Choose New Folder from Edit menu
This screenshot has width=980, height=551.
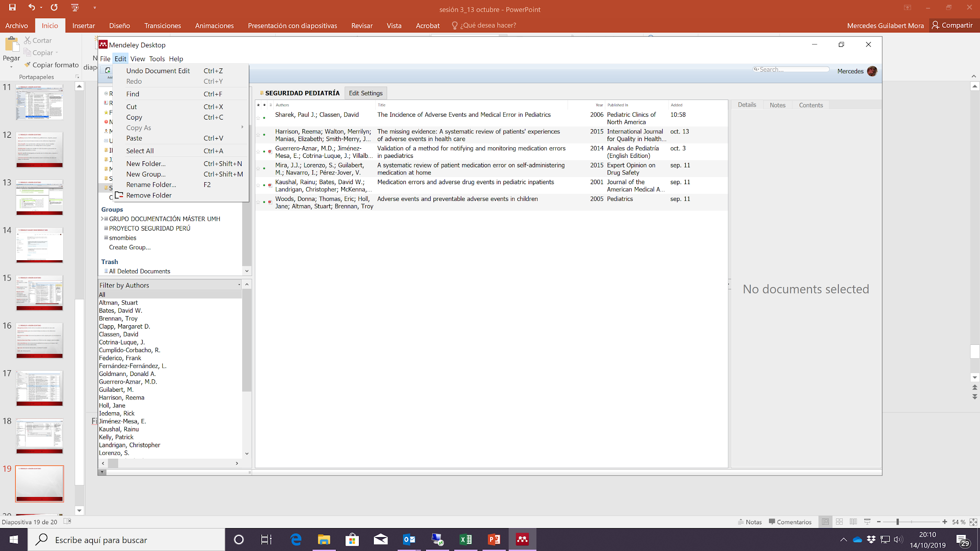tap(146, 164)
